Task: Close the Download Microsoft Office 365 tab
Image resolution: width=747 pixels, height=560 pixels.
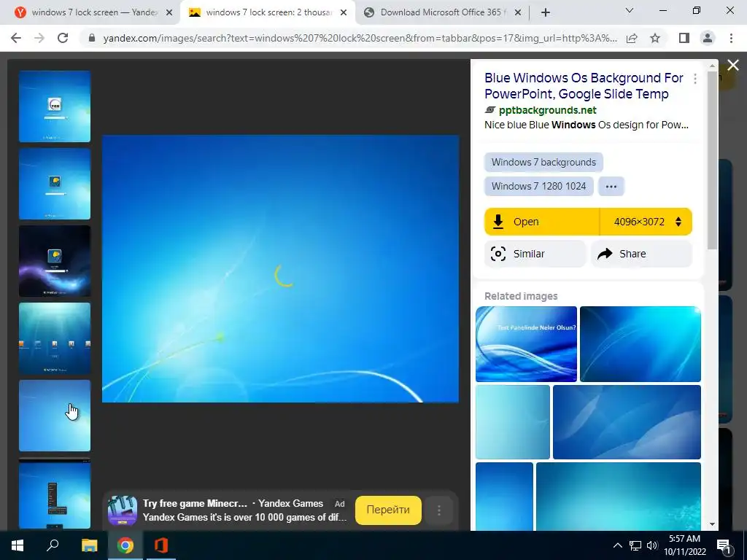Action: coord(519,12)
